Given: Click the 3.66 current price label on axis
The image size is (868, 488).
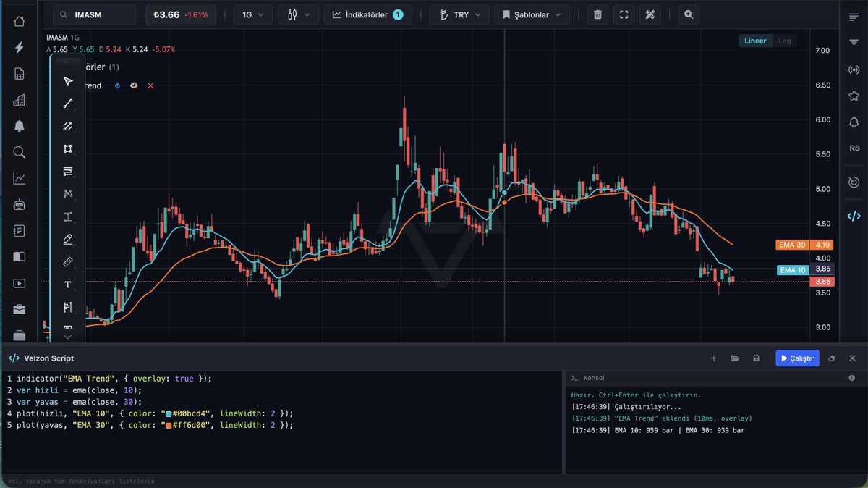Looking at the screenshot, I should click(x=821, y=282).
